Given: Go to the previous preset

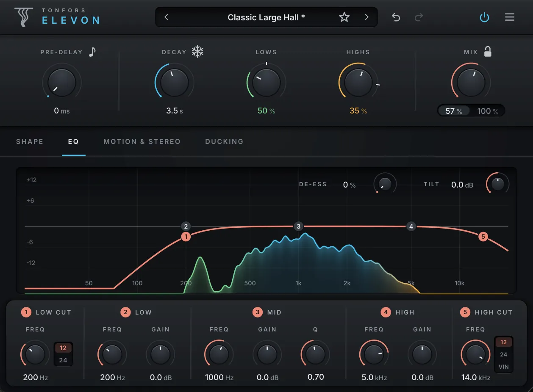Looking at the screenshot, I should click(167, 17).
